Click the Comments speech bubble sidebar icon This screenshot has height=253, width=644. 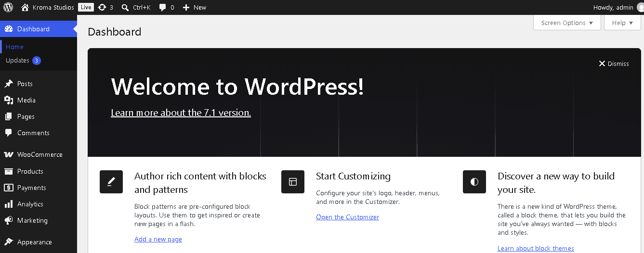tap(8, 133)
